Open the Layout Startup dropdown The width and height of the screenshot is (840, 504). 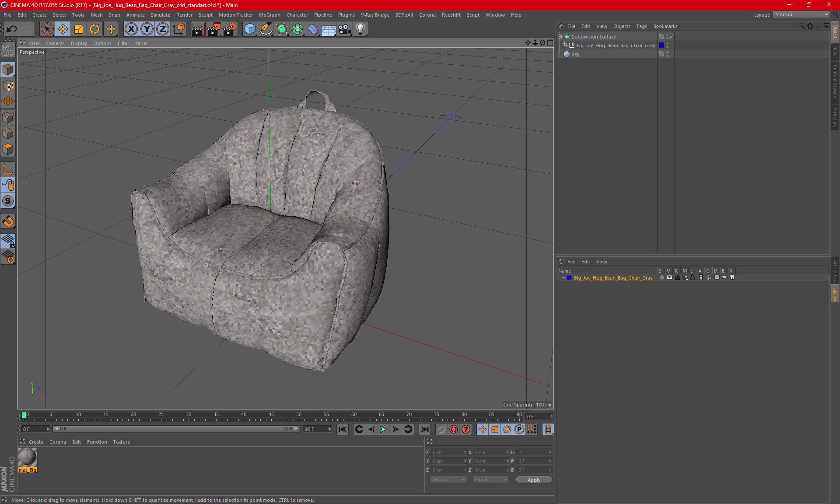[x=801, y=15]
